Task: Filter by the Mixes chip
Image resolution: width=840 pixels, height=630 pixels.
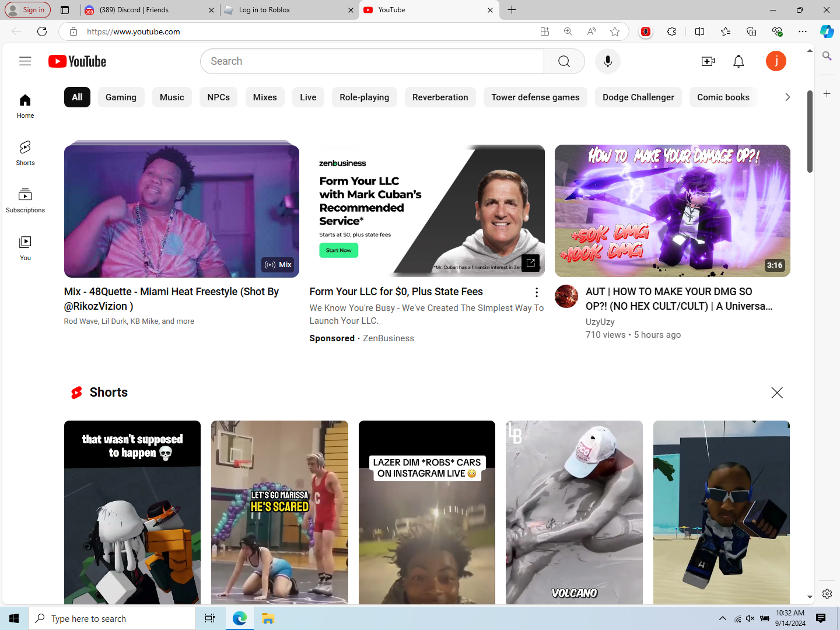Action: click(265, 97)
